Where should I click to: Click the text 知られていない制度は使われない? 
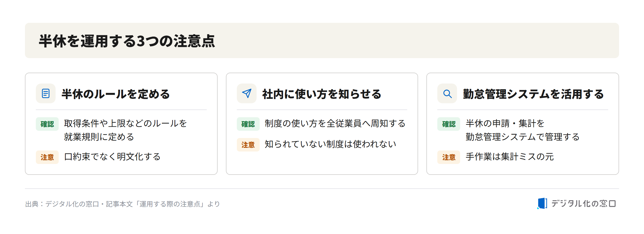click(x=330, y=144)
